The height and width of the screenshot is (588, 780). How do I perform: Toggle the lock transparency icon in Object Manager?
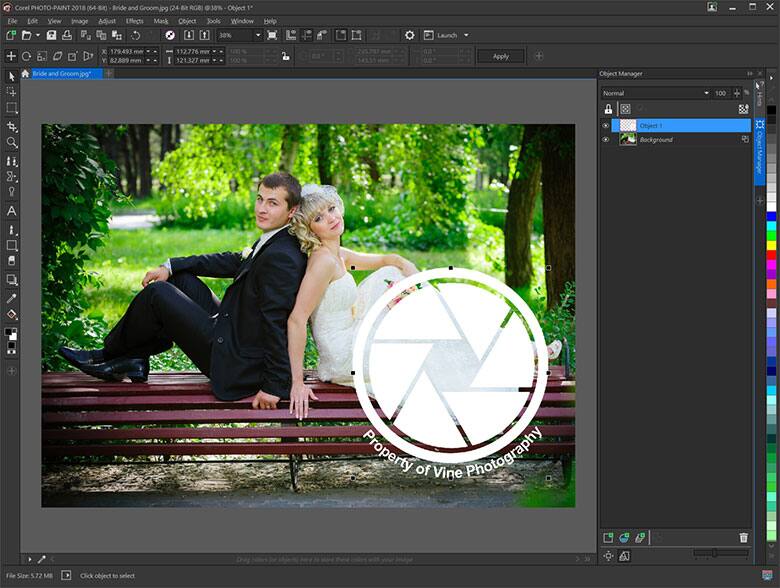(607, 108)
